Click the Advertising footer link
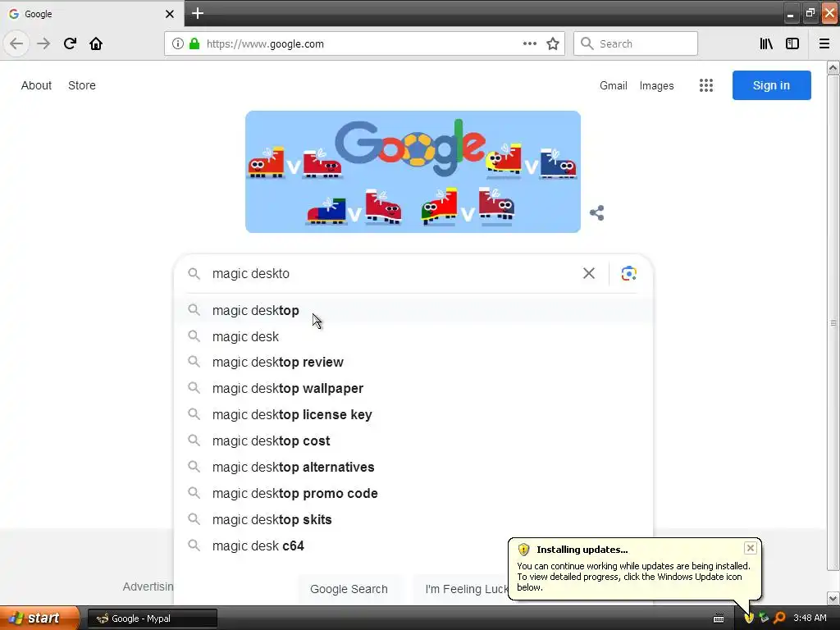Viewport: 840px width, 630px height. click(x=148, y=587)
